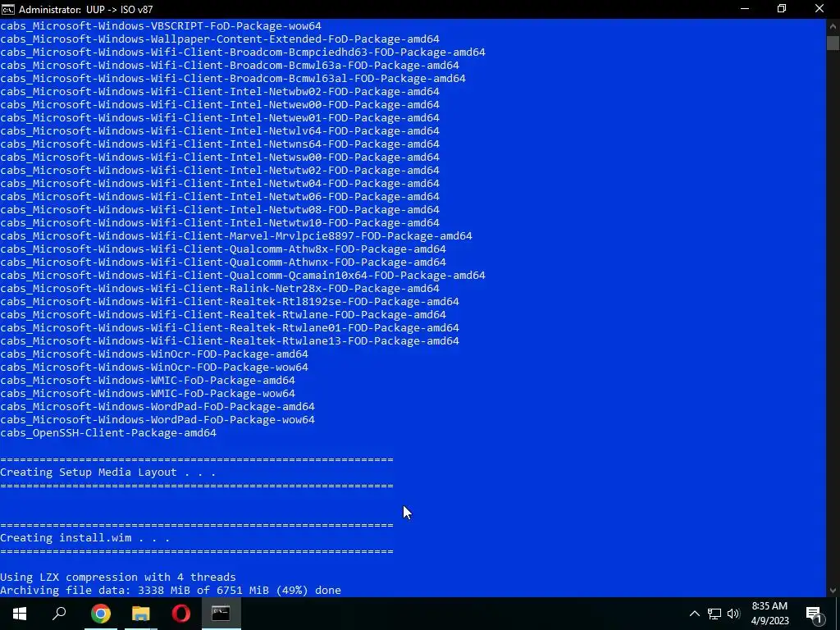
Task: Click the Qualcomm-Qcamain10x64 package line
Action: tap(243, 276)
